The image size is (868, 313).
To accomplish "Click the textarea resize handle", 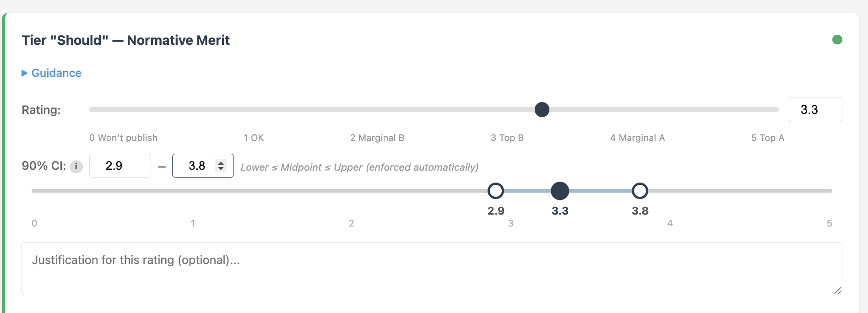I will pyautogui.click(x=838, y=291).
